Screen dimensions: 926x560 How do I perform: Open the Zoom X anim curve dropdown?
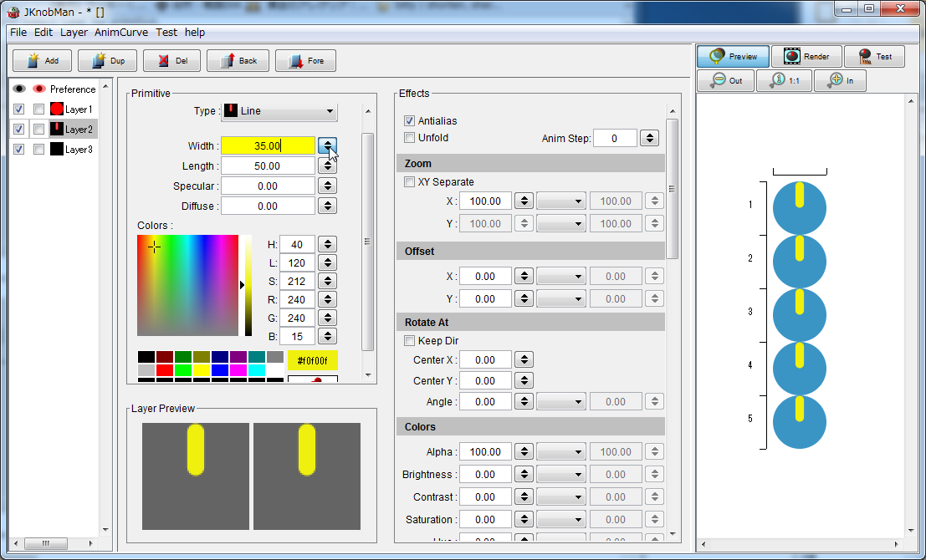pyautogui.click(x=561, y=201)
